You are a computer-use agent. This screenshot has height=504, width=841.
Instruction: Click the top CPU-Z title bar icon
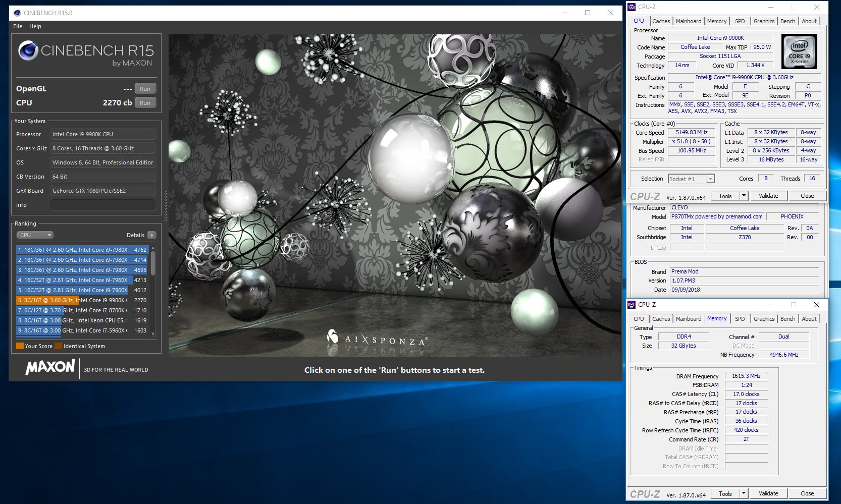click(x=632, y=7)
